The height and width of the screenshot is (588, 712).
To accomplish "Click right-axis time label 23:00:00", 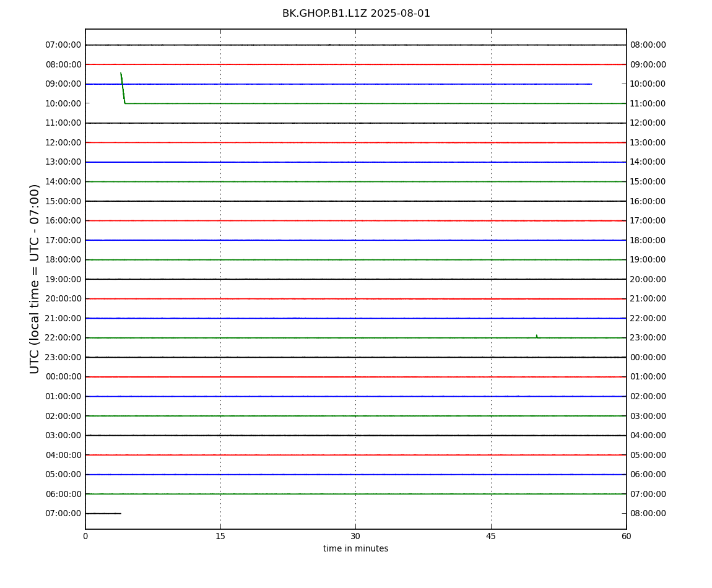I will pos(648,338).
